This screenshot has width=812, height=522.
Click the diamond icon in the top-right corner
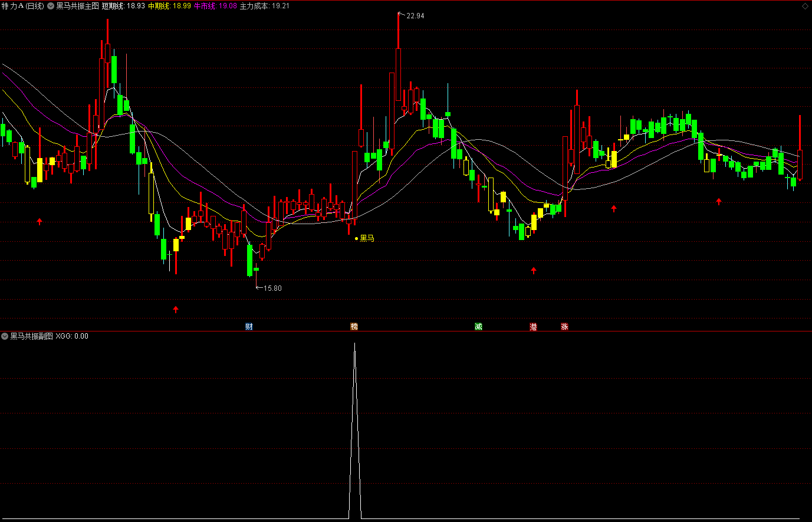click(805, 6)
